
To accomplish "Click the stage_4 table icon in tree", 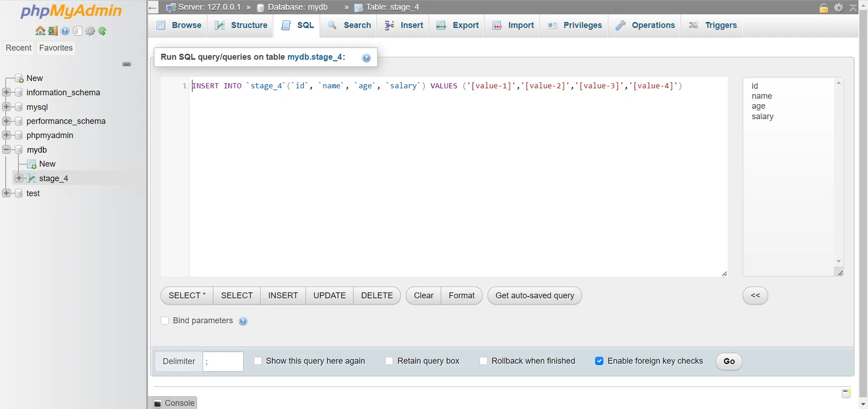I will pos(32,178).
